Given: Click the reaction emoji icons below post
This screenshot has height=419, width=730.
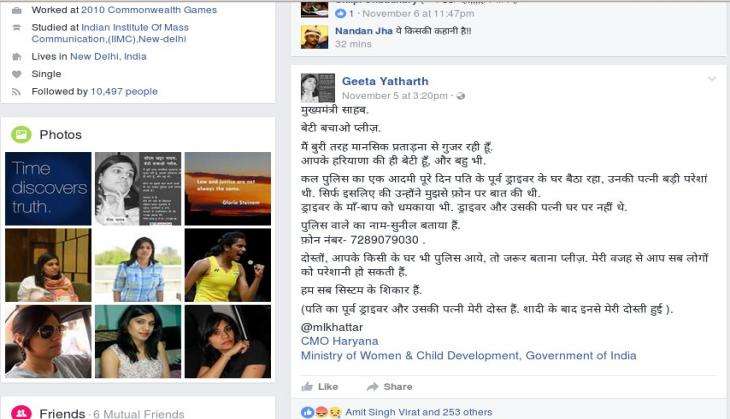Looking at the screenshot, I should pyautogui.click(x=321, y=412).
